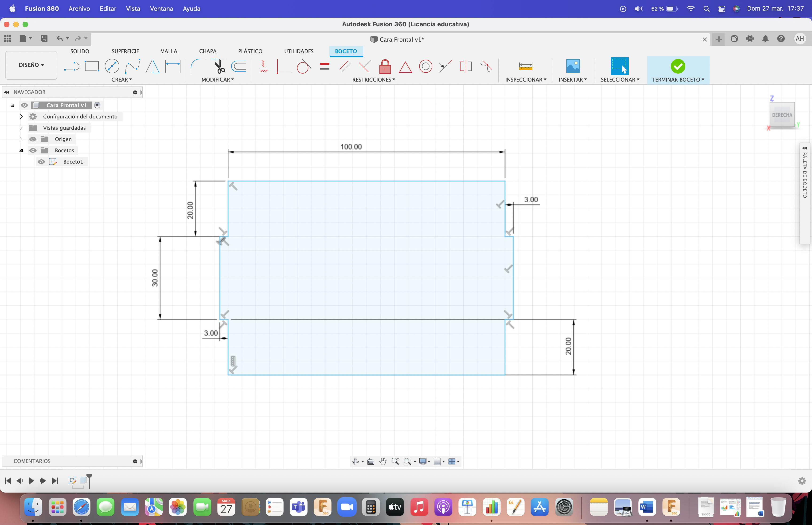Click the Select window tool icon

coord(620,66)
